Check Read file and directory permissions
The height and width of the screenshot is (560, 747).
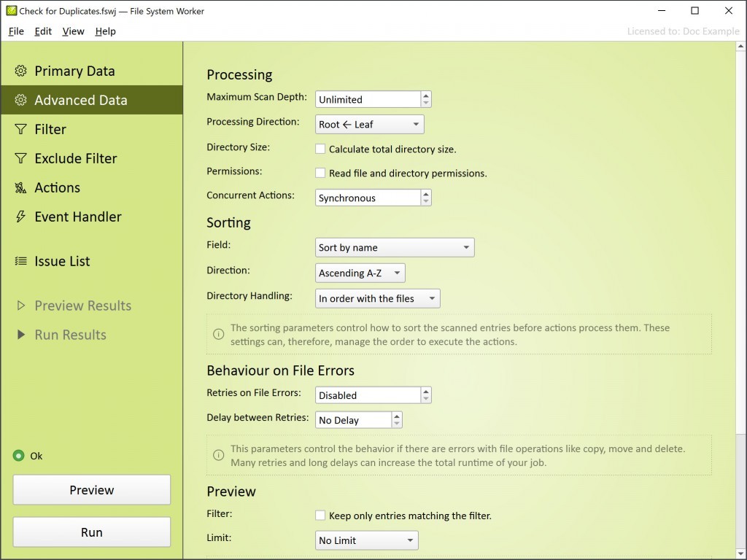click(320, 174)
